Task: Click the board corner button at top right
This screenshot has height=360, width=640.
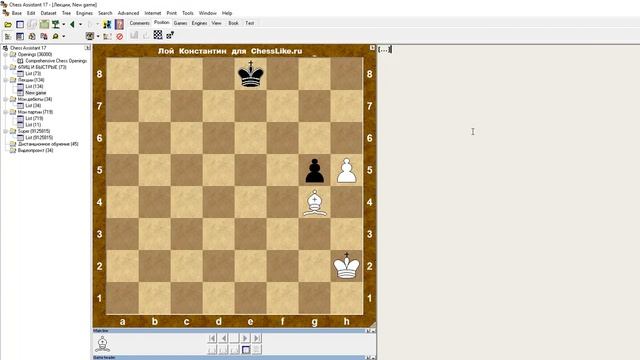Action: tap(372, 48)
